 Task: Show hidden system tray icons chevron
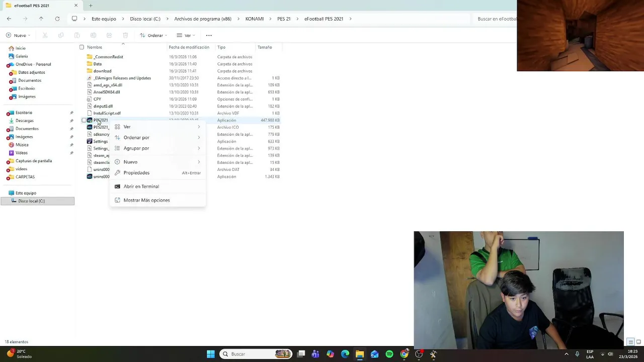566,354
